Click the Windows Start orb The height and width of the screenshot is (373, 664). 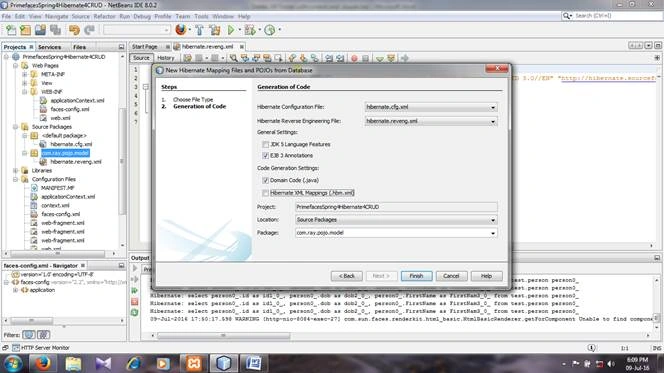click(13, 363)
